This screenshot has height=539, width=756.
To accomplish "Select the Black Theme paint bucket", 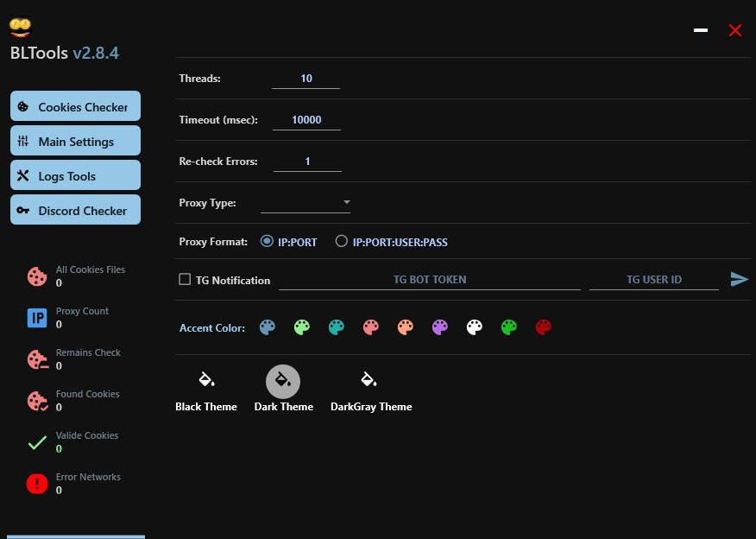I will coord(206,380).
